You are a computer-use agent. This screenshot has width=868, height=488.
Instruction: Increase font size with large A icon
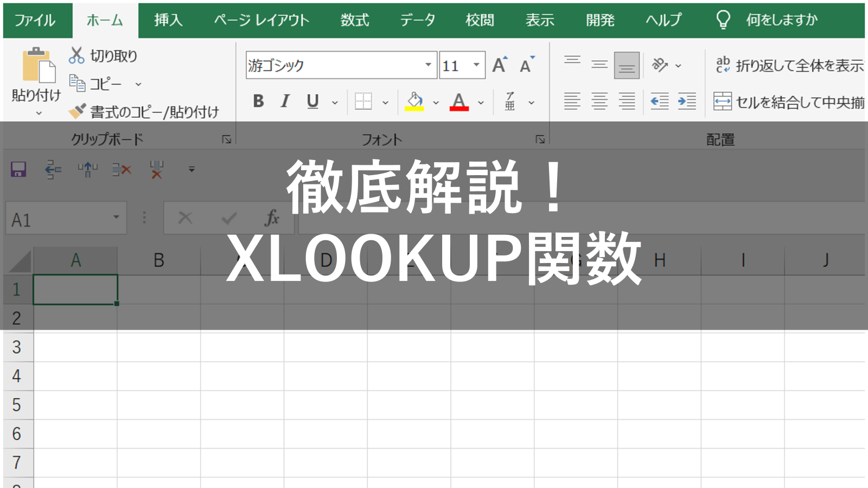point(500,65)
